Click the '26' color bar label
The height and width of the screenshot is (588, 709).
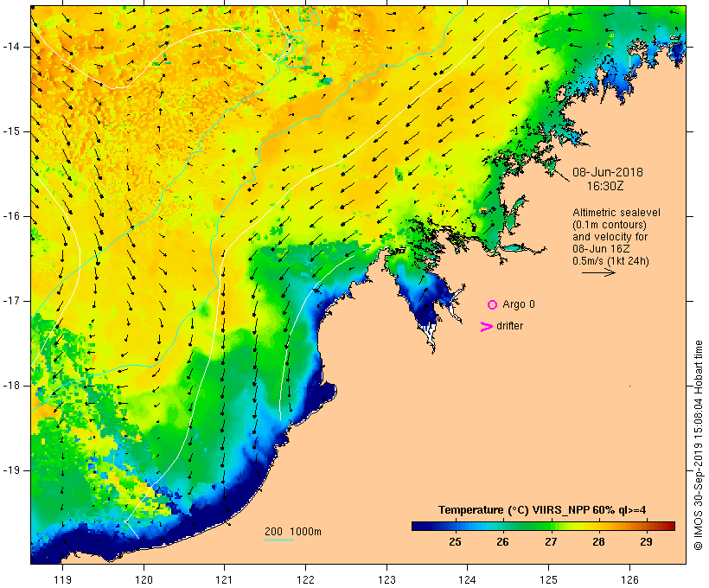[502, 542]
